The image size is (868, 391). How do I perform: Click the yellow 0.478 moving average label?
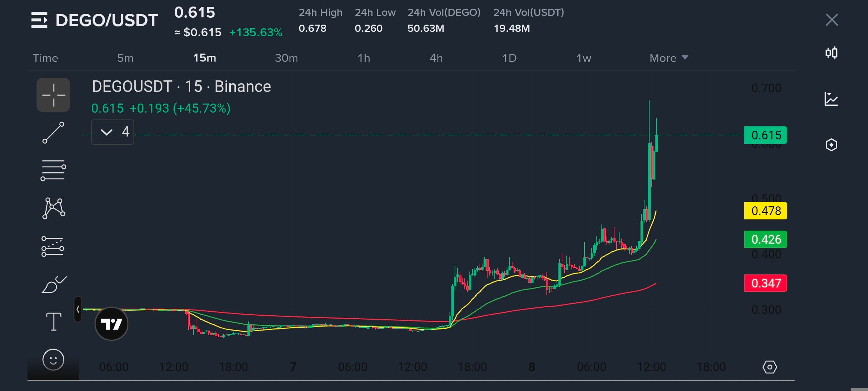point(765,211)
